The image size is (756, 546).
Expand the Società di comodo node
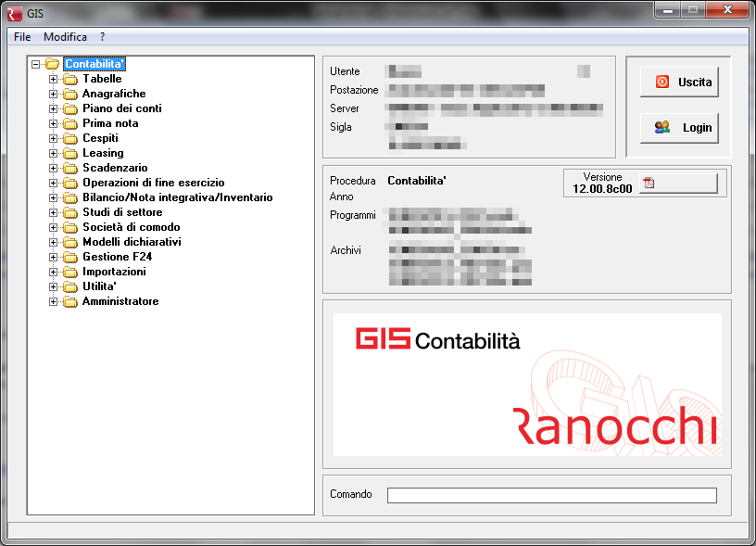53,228
